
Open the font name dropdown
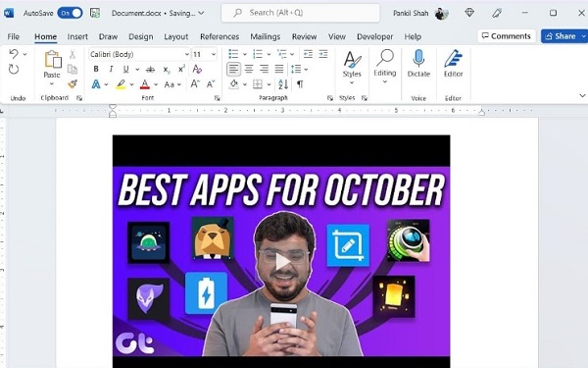point(187,54)
